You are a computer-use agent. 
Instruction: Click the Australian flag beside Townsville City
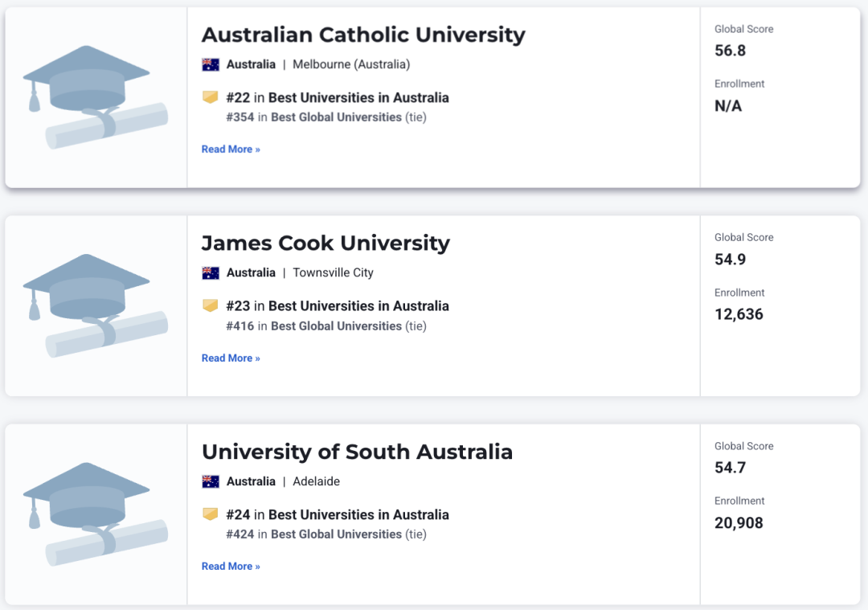(211, 273)
